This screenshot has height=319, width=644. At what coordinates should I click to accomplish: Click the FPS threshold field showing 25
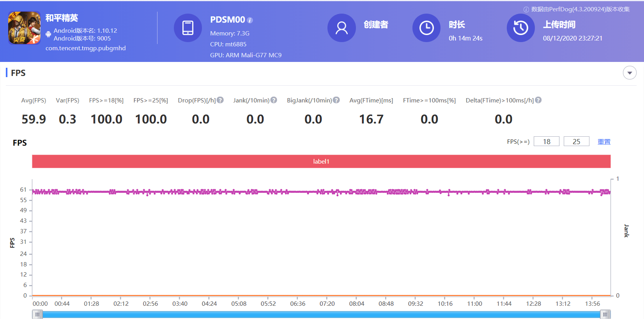577,141
